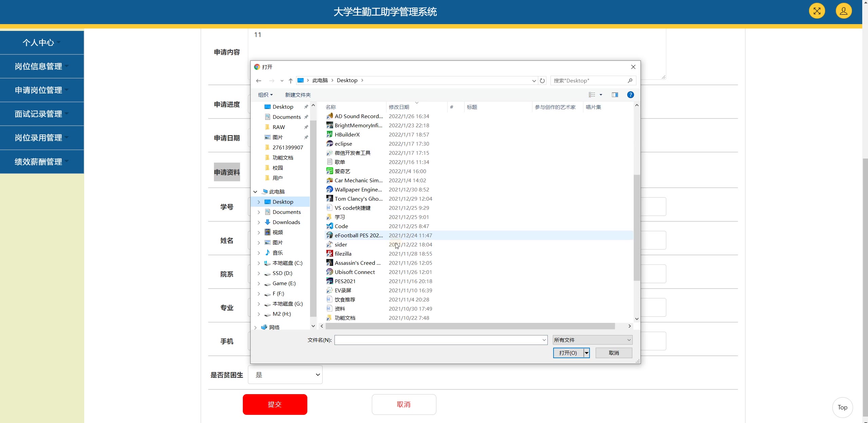Click the back navigation arrow in dialog
The image size is (868, 423).
coord(259,80)
